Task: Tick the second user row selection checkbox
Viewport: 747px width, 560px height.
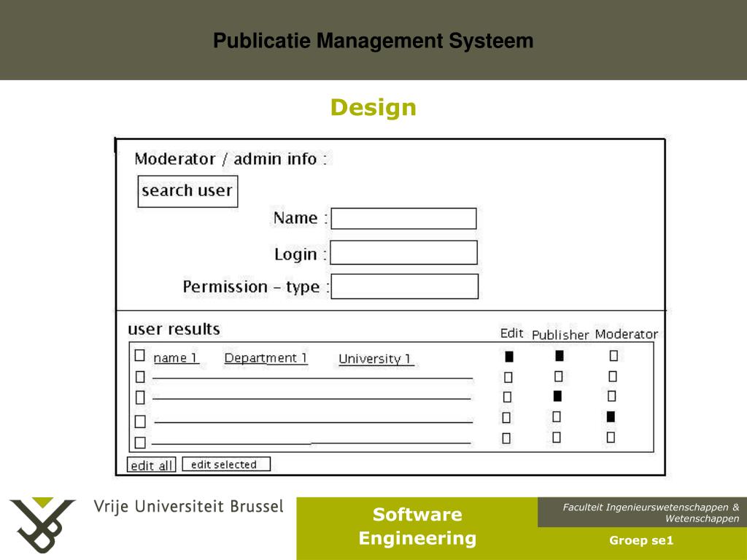Action: [140, 377]
